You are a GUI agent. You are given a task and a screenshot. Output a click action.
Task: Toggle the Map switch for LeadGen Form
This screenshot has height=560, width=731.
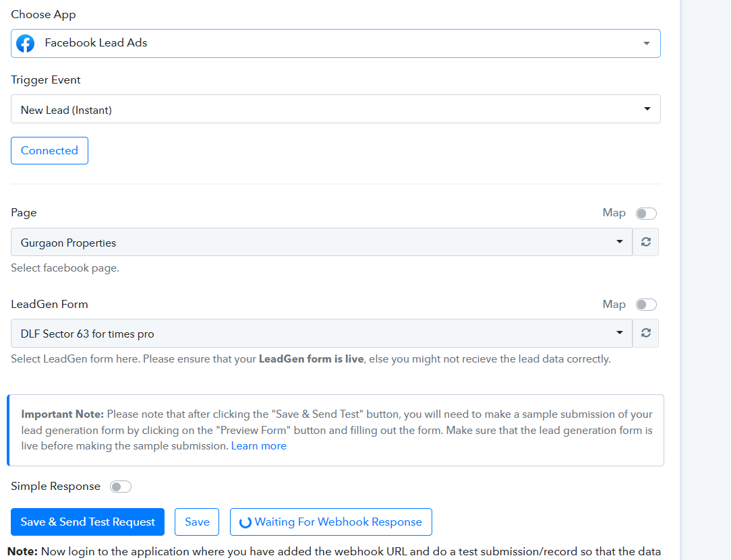click(x=646, y=305)
